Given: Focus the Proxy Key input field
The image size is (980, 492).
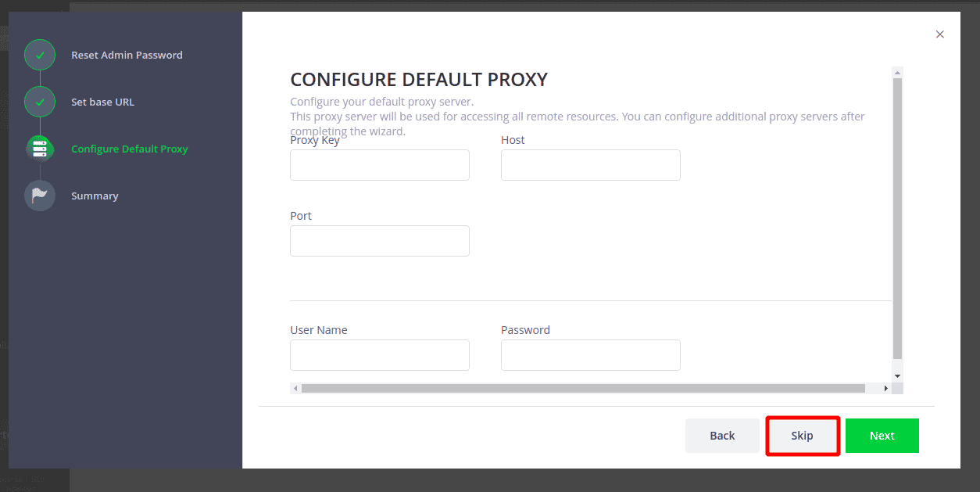Looking at the screenshot, I should tap(380, 165).
